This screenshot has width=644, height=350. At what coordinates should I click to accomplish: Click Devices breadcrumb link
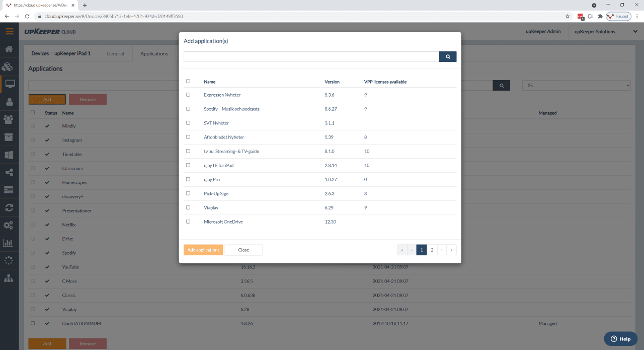click(x=40, y=53)
